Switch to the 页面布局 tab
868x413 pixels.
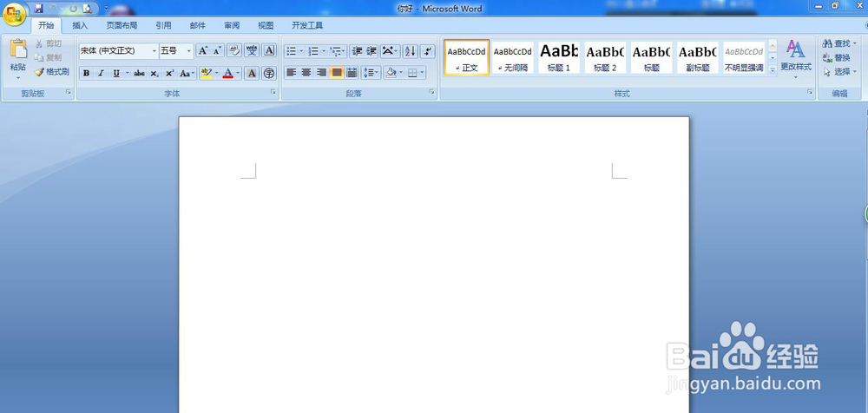(x=122, y=25)
